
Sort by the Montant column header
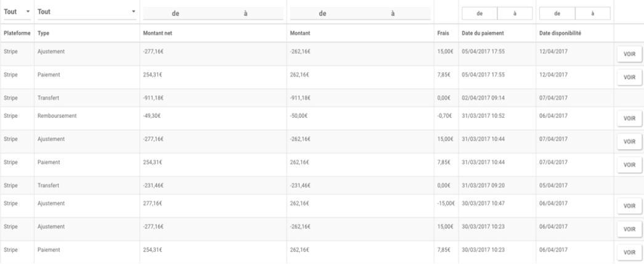300,33
